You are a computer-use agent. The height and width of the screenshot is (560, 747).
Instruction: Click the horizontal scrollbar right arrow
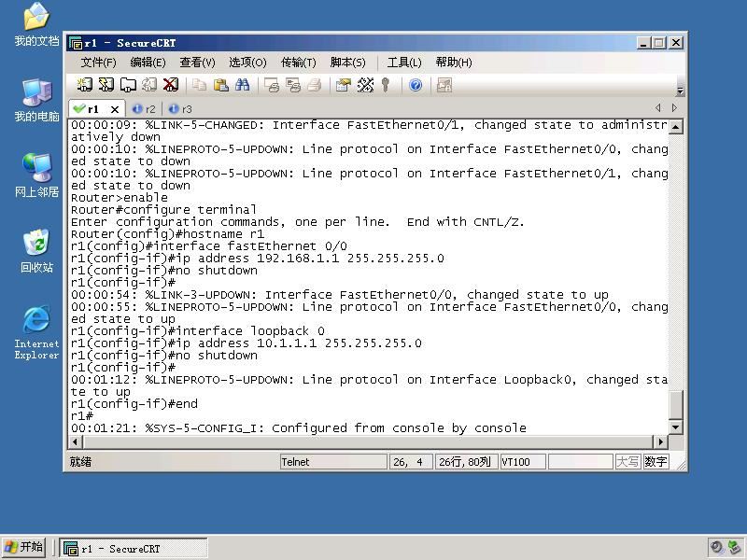[661, 441]
